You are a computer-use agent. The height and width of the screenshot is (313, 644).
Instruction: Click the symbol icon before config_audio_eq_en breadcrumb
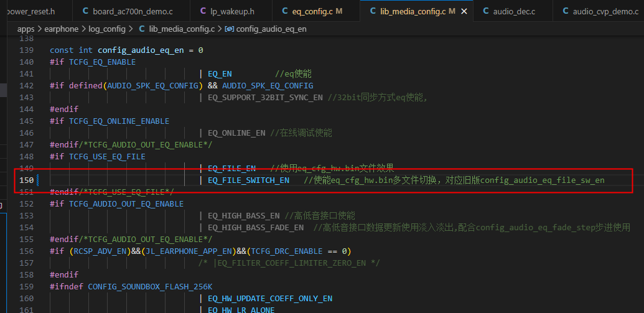(230, 29)
